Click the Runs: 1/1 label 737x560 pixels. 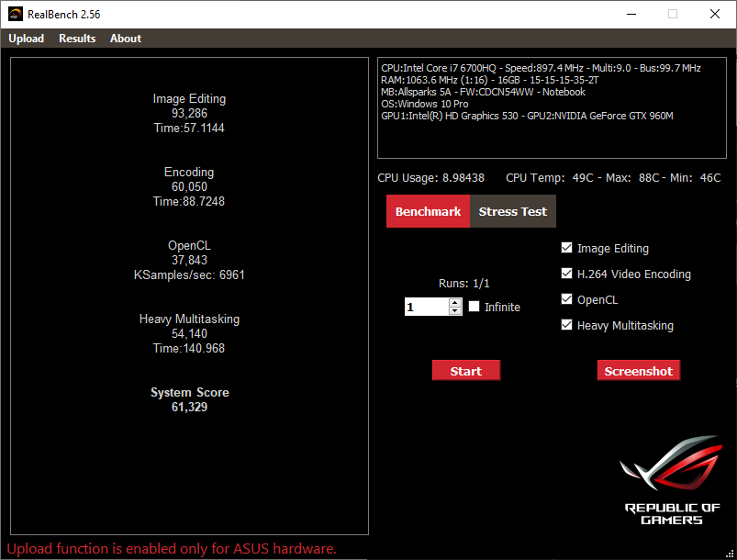(463, 284)
